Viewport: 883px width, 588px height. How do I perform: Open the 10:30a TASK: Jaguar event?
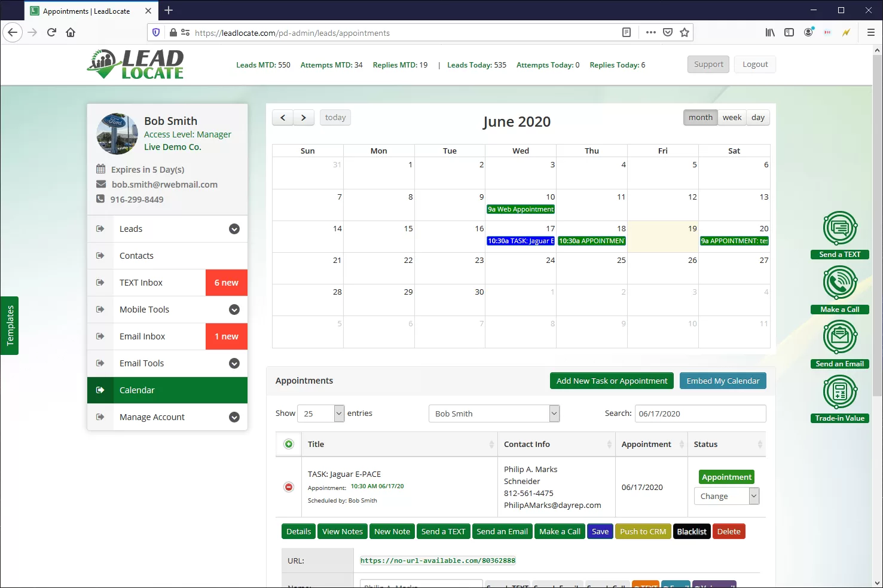521,241
